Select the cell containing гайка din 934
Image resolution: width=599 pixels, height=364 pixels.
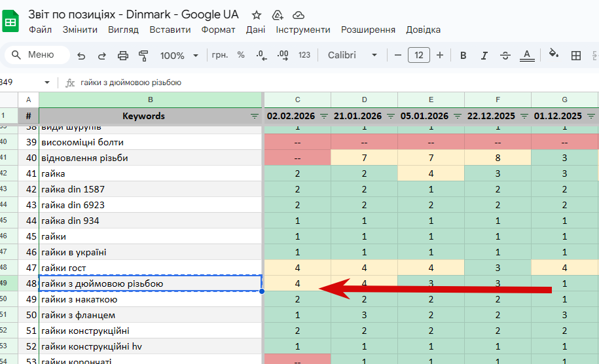coord(151,221)
